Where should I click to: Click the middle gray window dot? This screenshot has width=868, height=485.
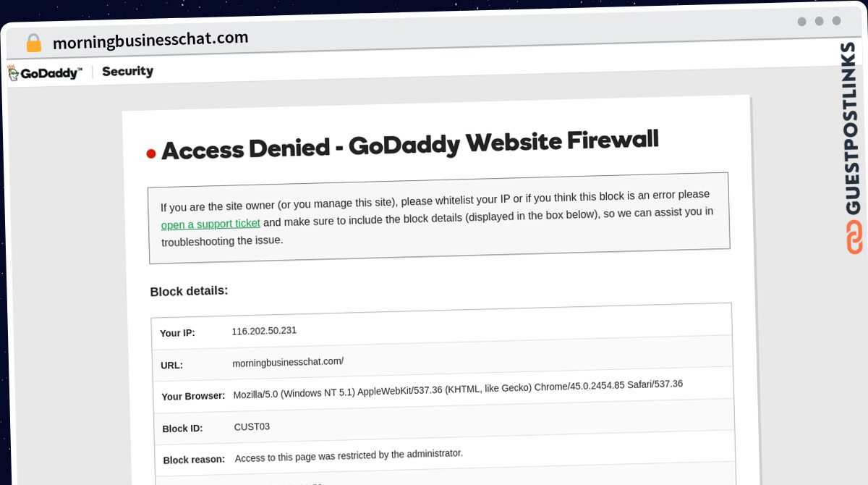click(820, 21)
